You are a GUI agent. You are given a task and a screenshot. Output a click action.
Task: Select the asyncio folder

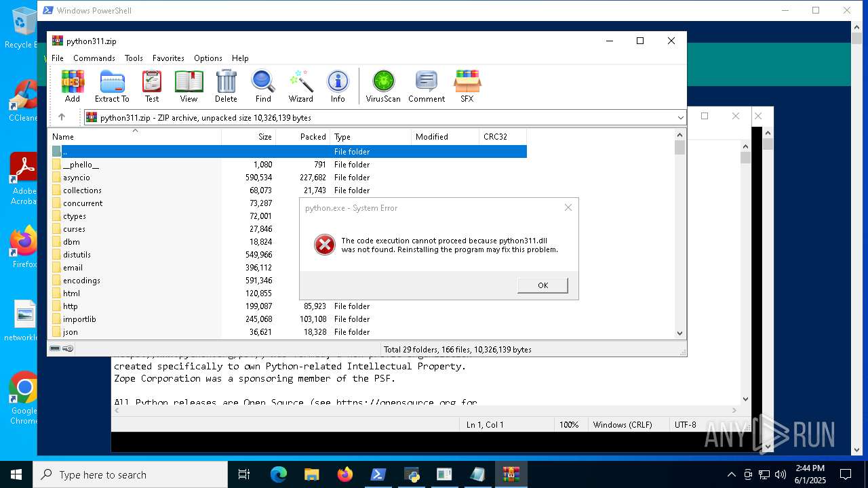288,178
